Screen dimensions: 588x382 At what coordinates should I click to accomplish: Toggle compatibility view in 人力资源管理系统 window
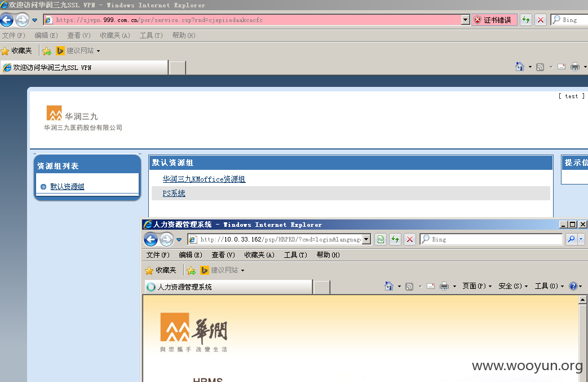381,239
